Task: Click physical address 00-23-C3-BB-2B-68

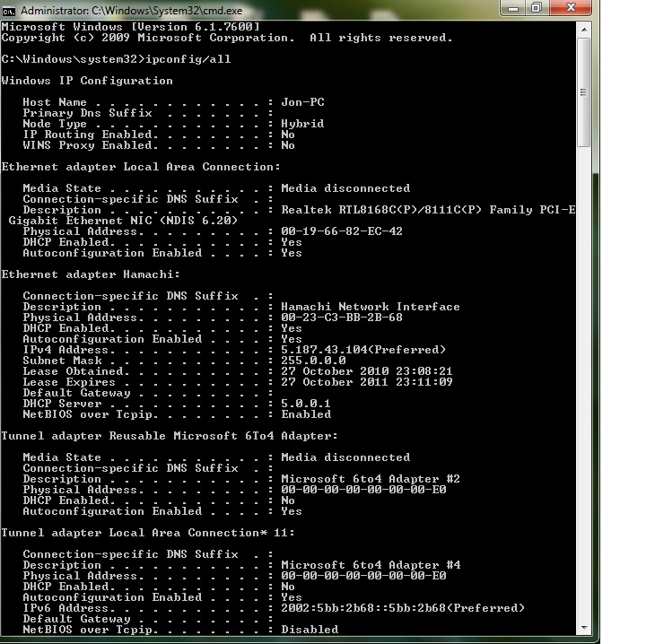Action: click(x=342, y=318)
